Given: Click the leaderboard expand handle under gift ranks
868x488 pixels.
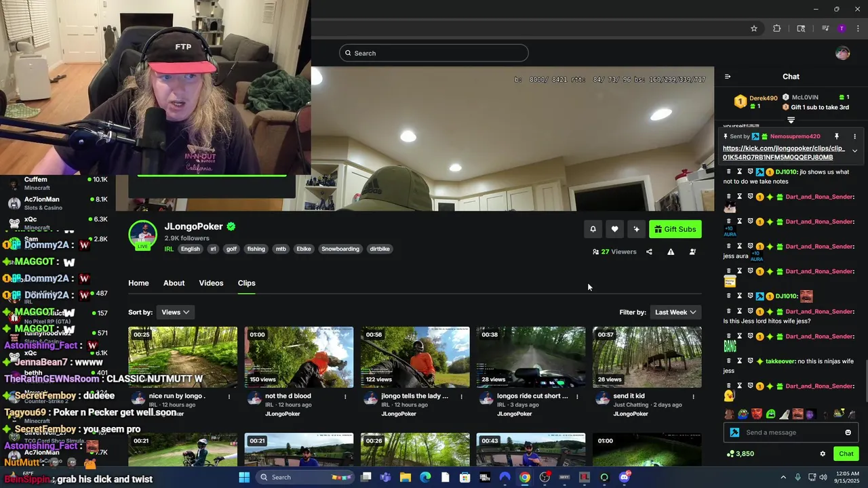Looking at the screenshot, I should pos(791,120).
